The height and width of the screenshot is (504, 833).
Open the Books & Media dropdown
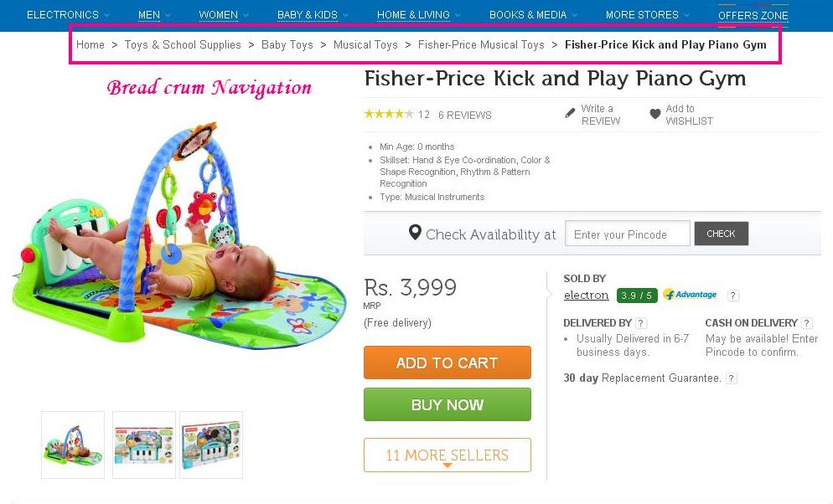tap(533, 15)
